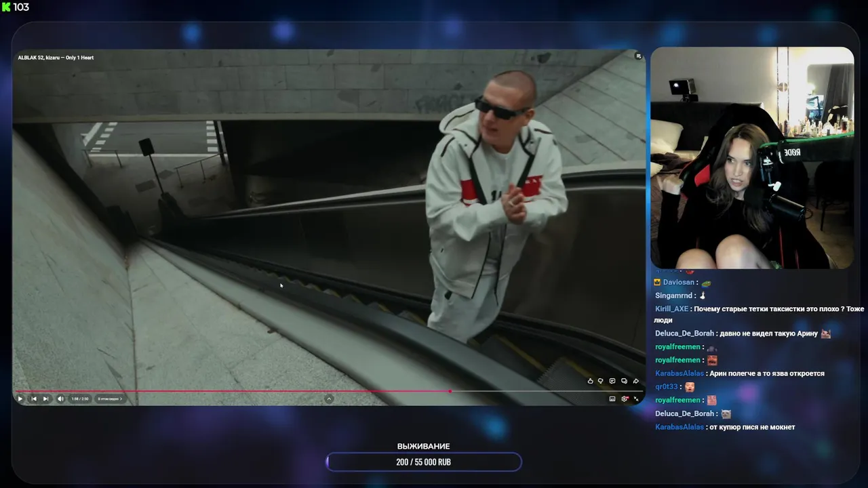Open KarabasAlalas name on 'Арин полегче' message
The width and height of the screenshot is (868, 488).
click(x=679, y=373)
